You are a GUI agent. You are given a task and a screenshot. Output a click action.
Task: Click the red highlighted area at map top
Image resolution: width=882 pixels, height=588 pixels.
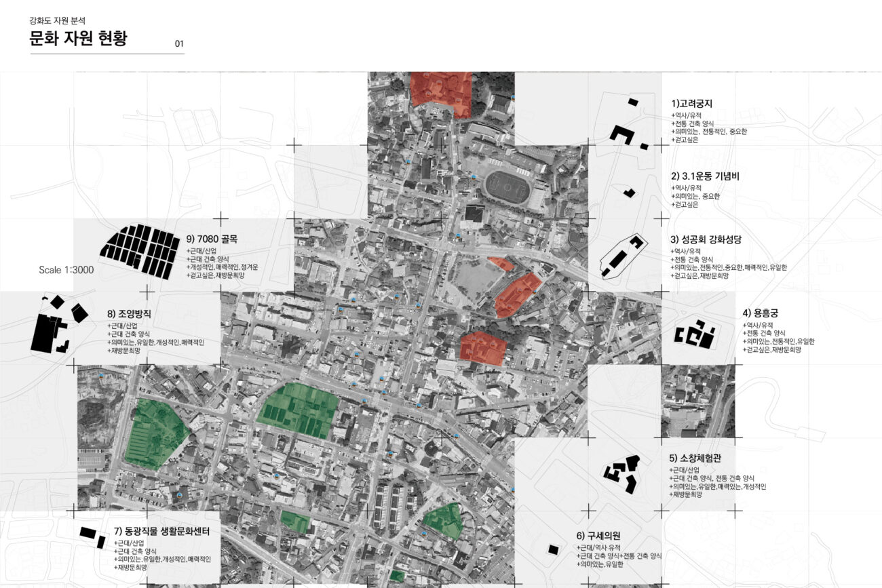[x=441, y=91]
